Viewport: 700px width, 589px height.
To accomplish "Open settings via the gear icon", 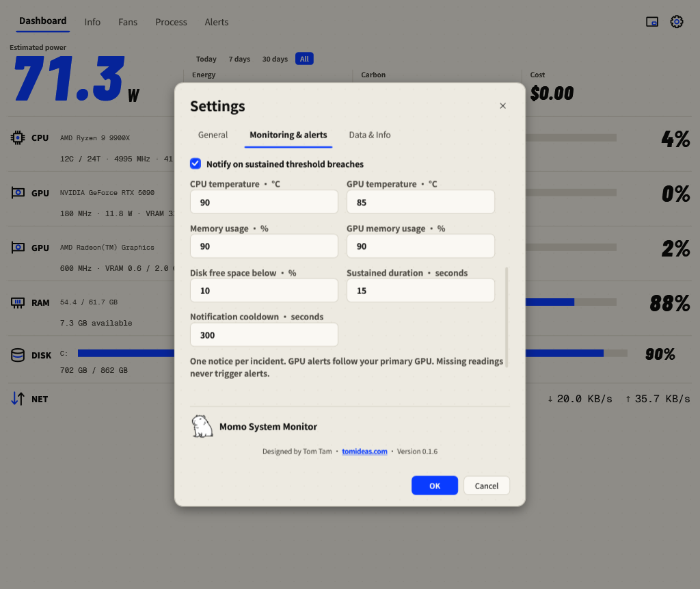I will tap(676, 21).
